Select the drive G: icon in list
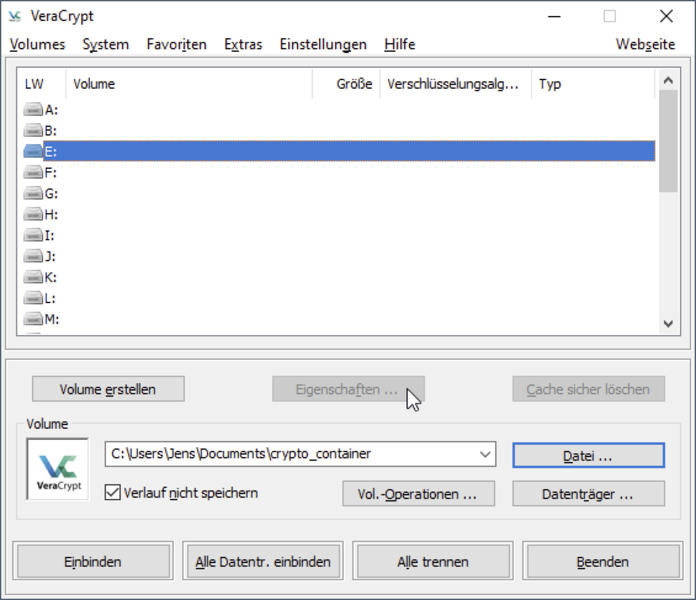This screenshot has height=600, width=696. 33,193
